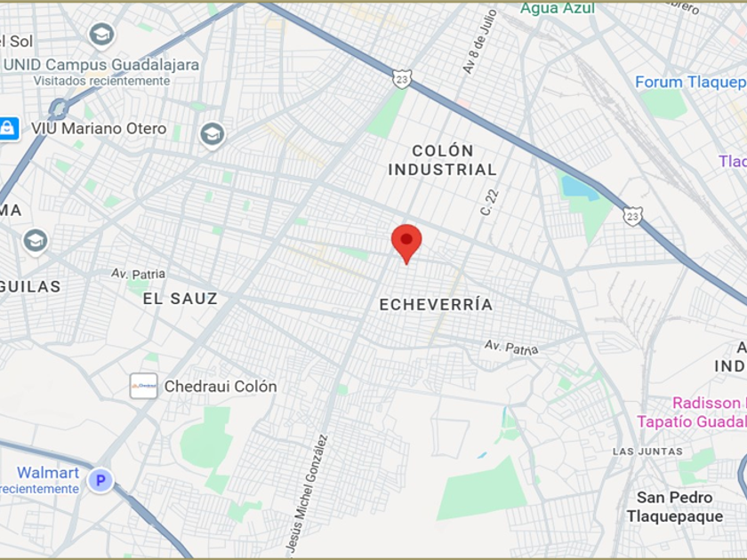Open the UNID Campus Guadalajara school icon

[101, 36]
